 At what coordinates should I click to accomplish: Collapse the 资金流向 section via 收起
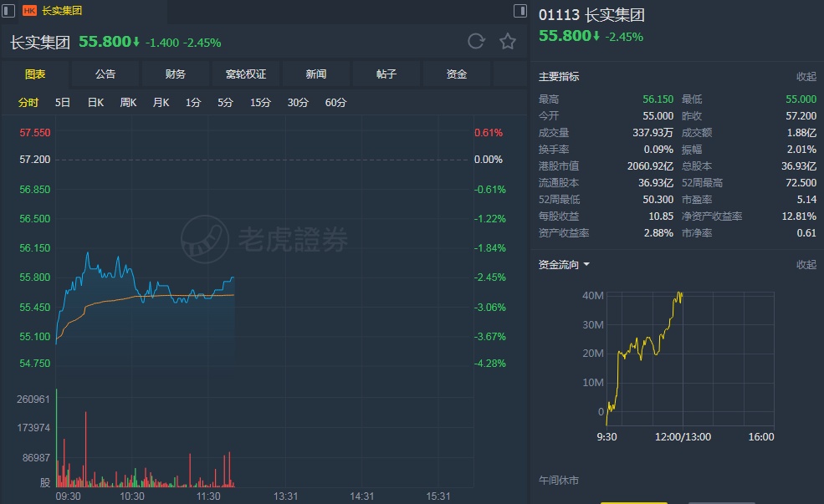[806, 265]
